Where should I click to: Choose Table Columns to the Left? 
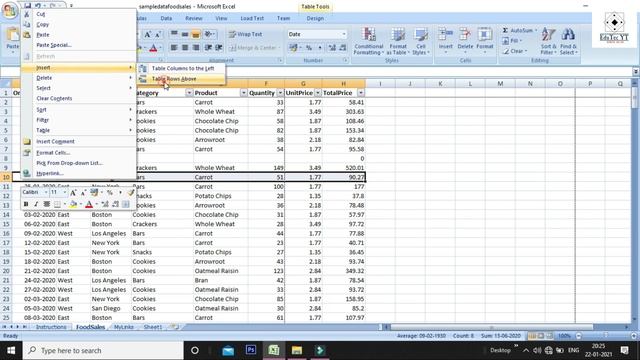click(181, 69)
